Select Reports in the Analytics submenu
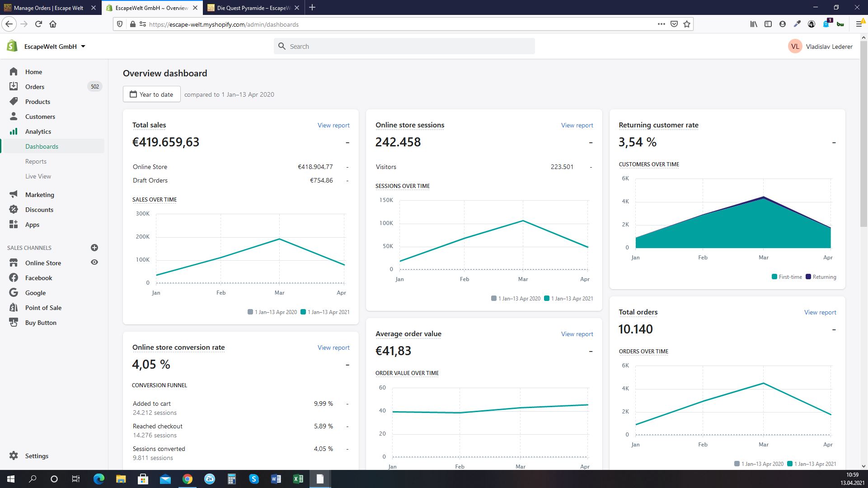This screenshot has width=868, height=488. coord(36,161)
